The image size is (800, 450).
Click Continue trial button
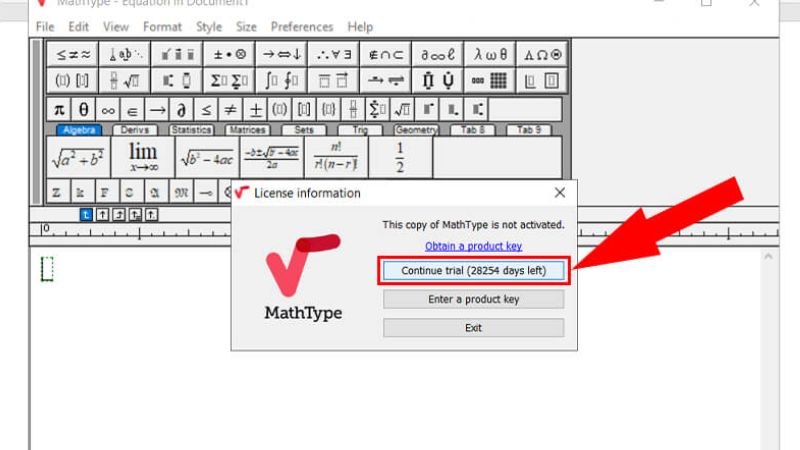point(473,271)
